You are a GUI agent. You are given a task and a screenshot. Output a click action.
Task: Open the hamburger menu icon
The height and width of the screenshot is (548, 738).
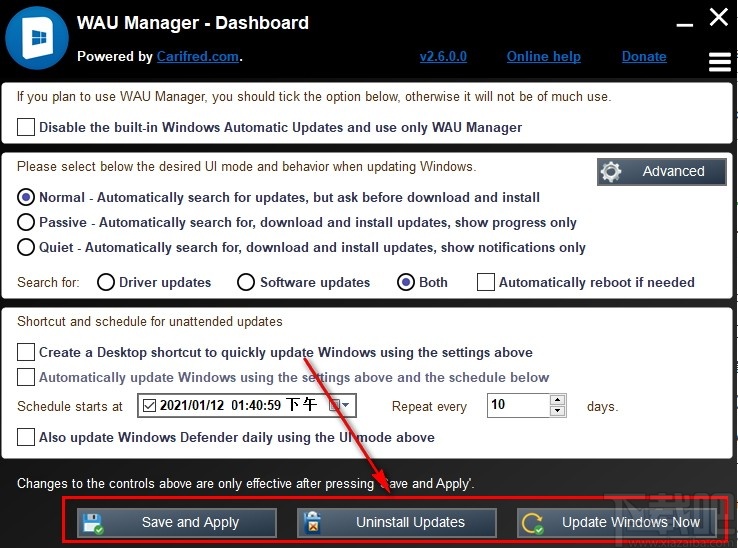tap(720, 62)
